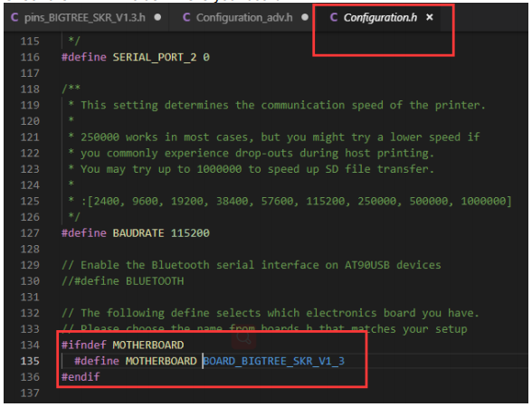Click the #ifndef MOTHERBOARD line

122,345
